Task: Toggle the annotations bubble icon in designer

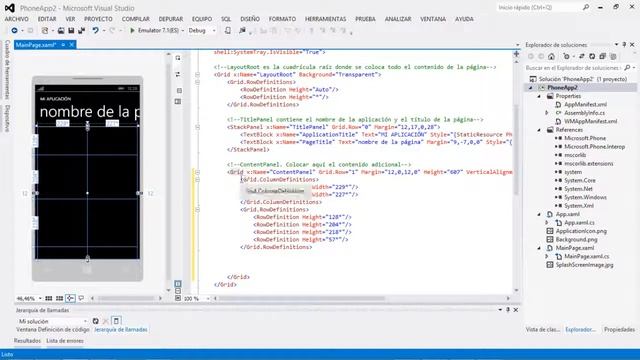Action: click(x=81, y=298)
